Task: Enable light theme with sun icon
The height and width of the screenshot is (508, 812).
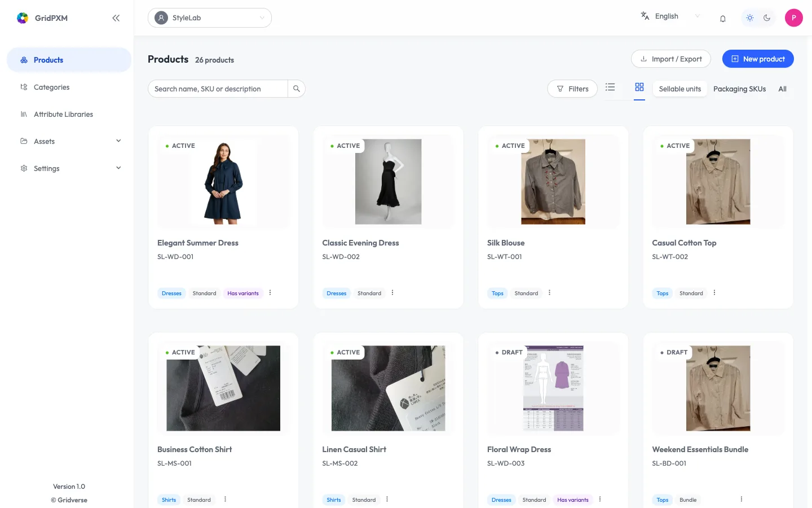Action: tap(750, 17)
